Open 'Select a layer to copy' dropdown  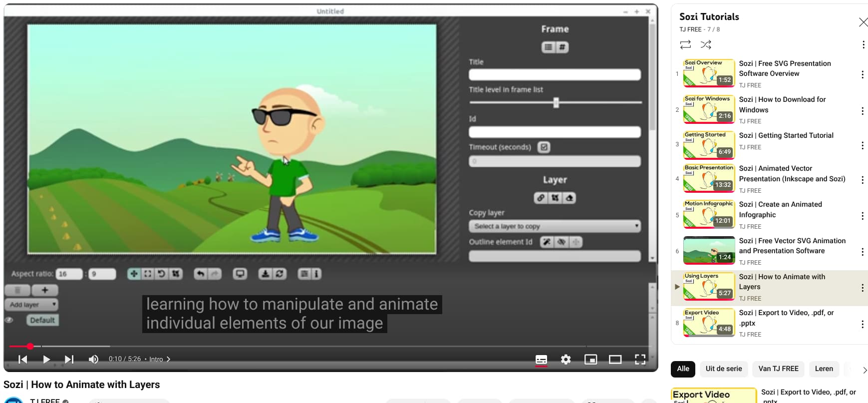tap(555, 226)
